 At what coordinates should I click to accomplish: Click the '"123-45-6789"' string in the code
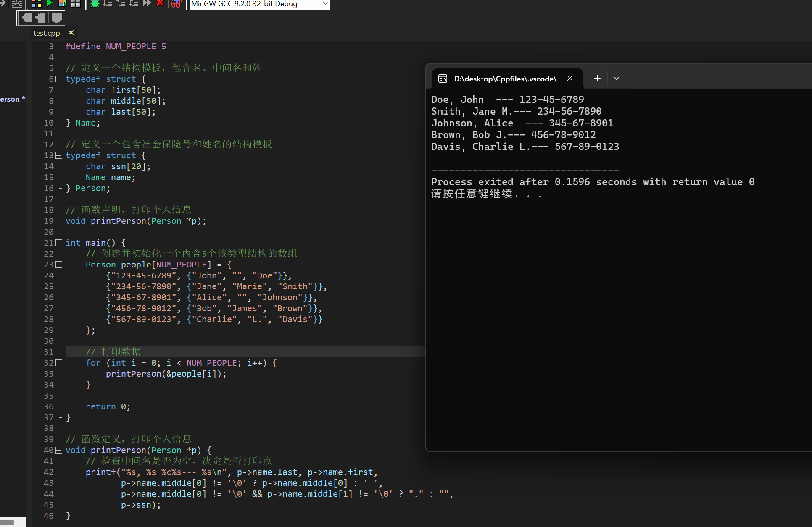144,275
